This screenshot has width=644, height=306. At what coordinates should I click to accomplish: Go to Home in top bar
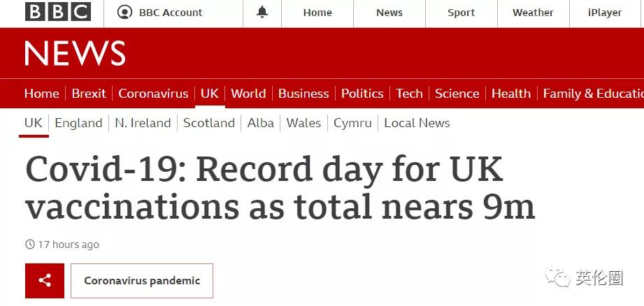pyautogui.click(x=317, y=13)
